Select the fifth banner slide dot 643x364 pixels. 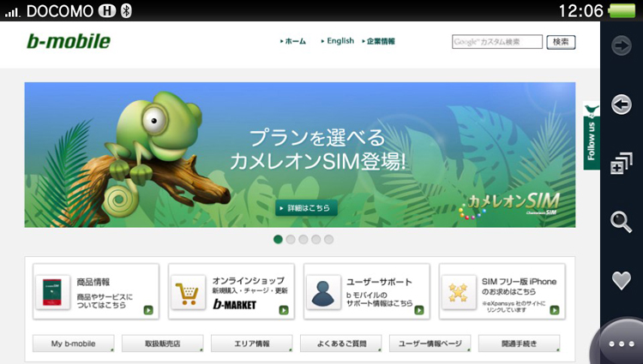(x=329, y=240)
